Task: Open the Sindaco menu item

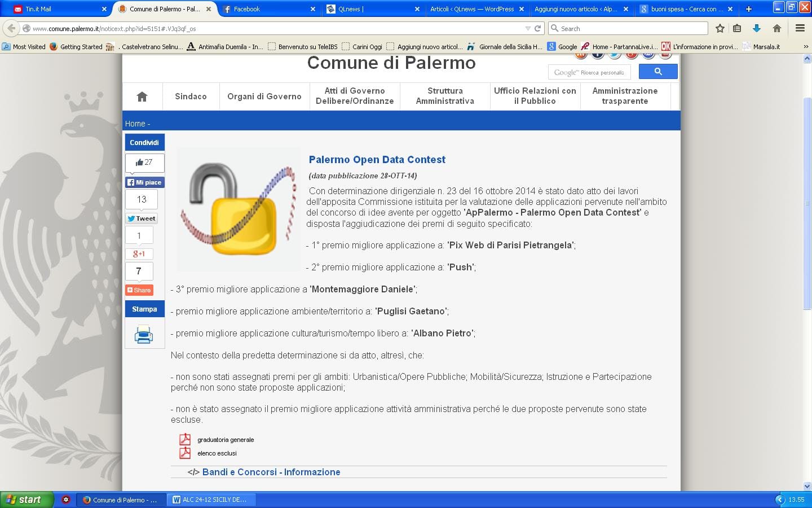Action: coord(191,97)
